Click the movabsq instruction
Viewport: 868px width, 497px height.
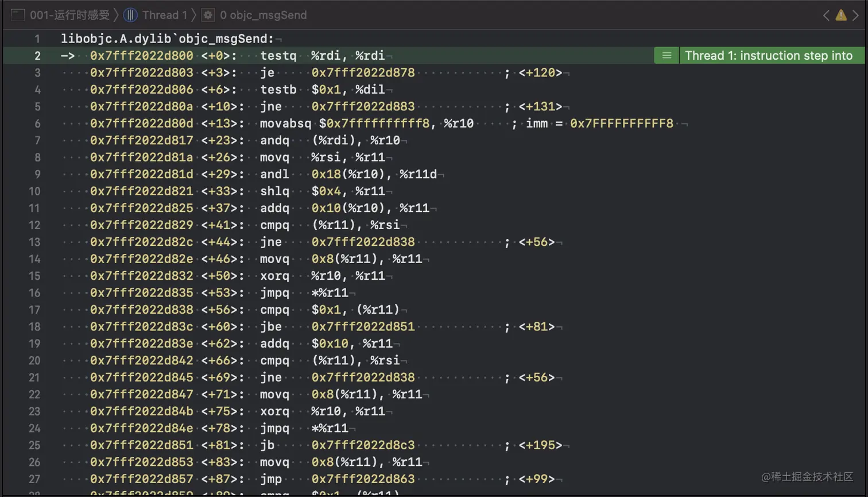click(285, 124)
